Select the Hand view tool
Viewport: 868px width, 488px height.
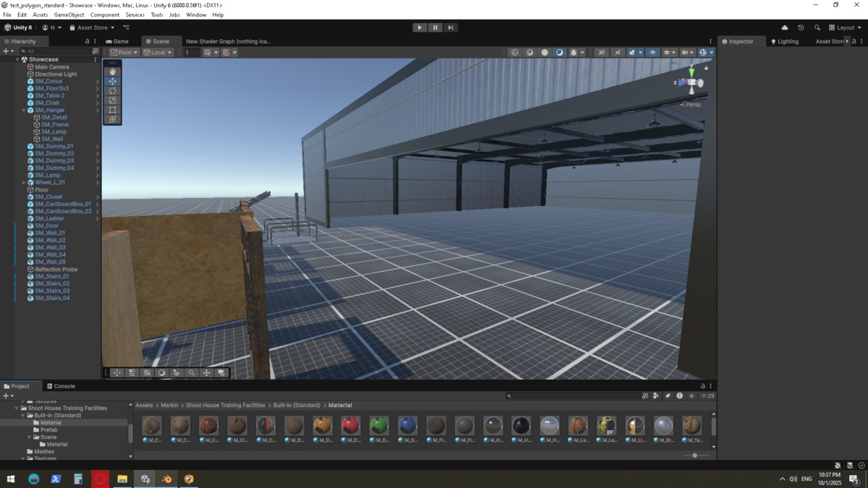[x=112, y=72]
